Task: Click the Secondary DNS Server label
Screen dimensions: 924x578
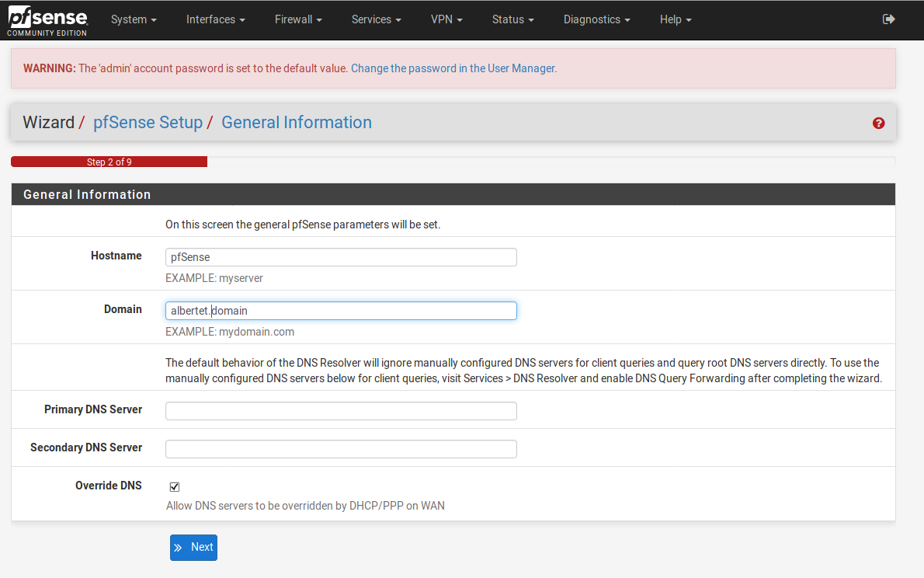Action: [x=86, y=447]
